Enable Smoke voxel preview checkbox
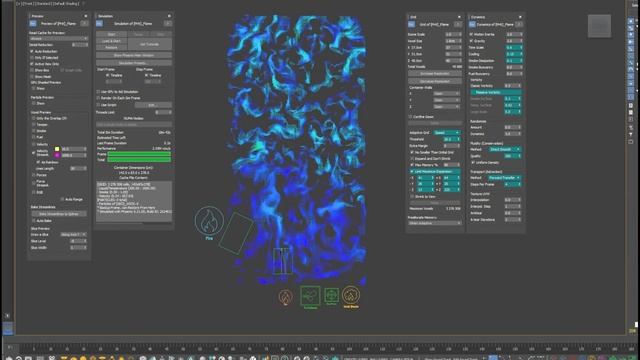This screenshot has height=360, width=640. (34, 131)
